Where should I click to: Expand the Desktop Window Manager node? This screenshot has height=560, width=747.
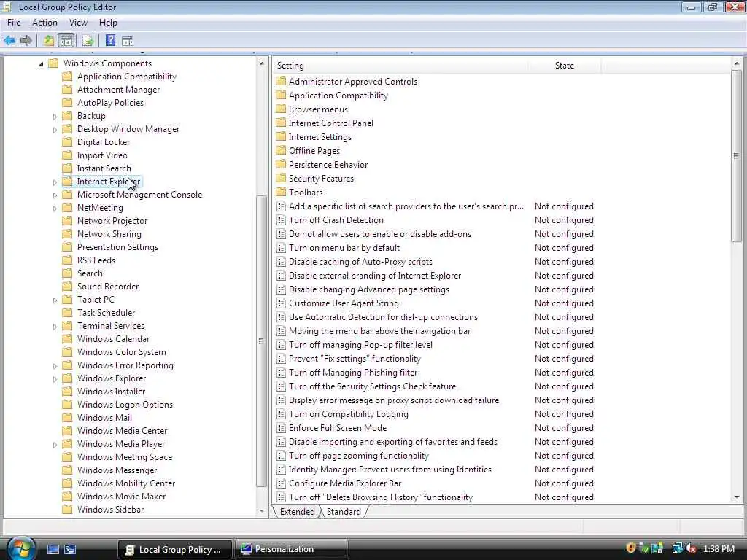click(x=55, y=130)
